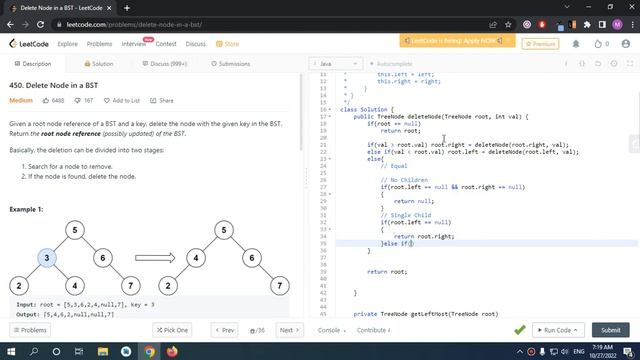
Task: Open the Extensions puzzle icon
Action: point(587,24)
